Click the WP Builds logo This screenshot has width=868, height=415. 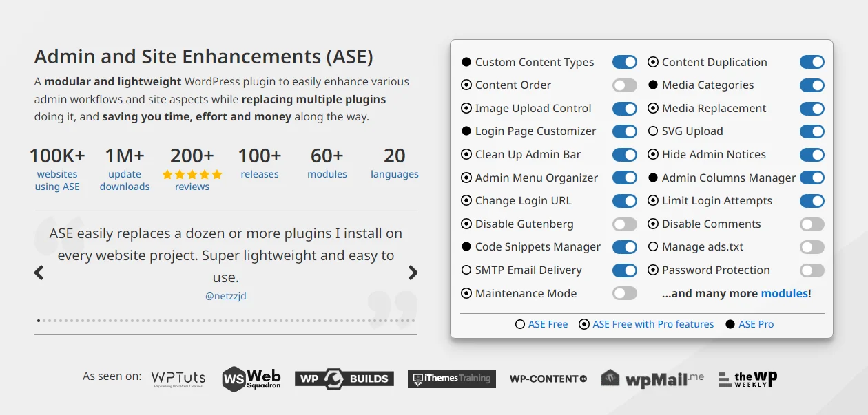pyautogui.click(x=344, y=379)
